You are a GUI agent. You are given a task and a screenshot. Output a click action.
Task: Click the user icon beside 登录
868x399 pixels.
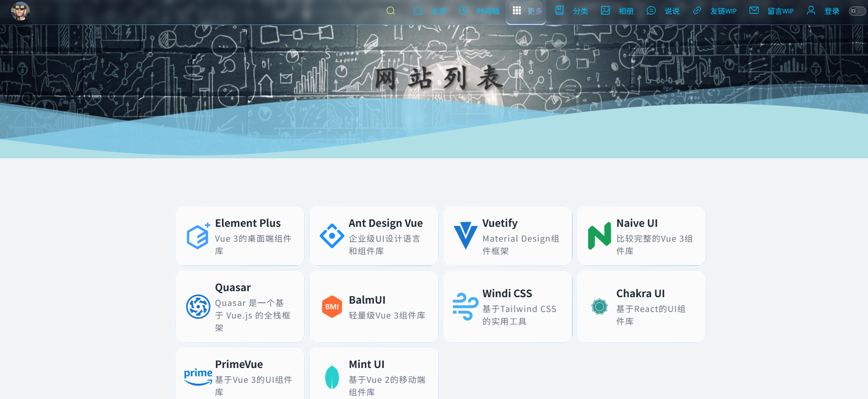[x=811, y=10]
